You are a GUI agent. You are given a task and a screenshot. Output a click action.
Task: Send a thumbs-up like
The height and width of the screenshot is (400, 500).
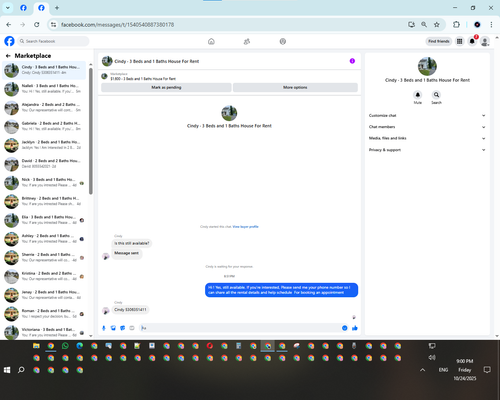coord(355,328)
